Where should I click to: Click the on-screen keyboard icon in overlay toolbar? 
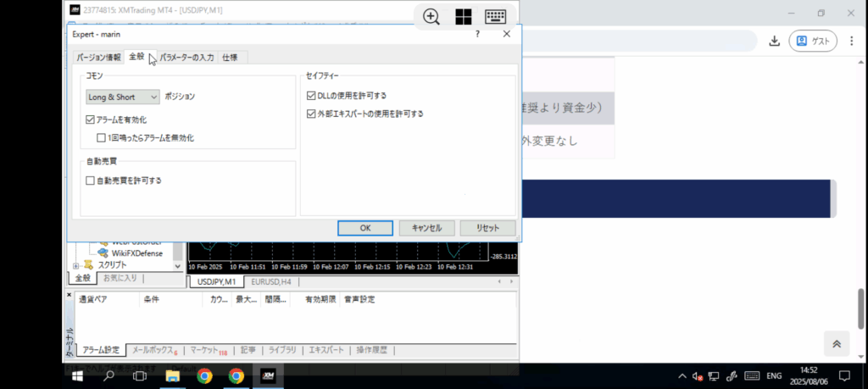(x=496, y=17)
